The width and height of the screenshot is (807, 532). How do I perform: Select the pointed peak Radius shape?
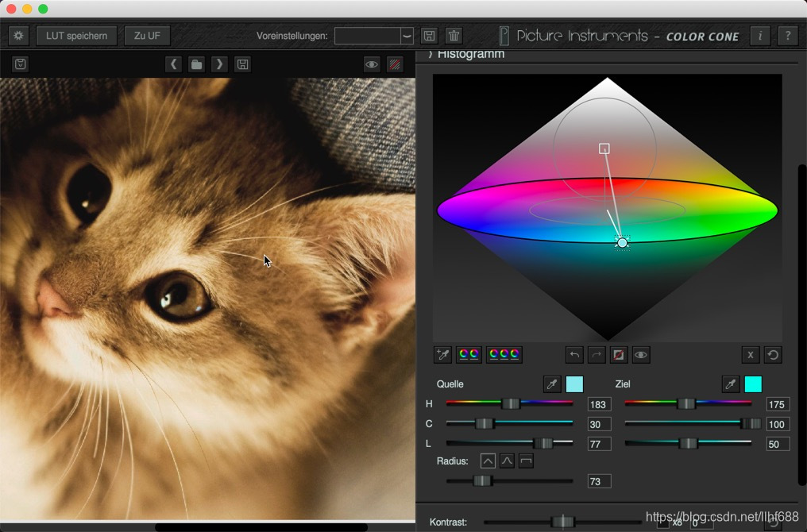pos(488,461)
